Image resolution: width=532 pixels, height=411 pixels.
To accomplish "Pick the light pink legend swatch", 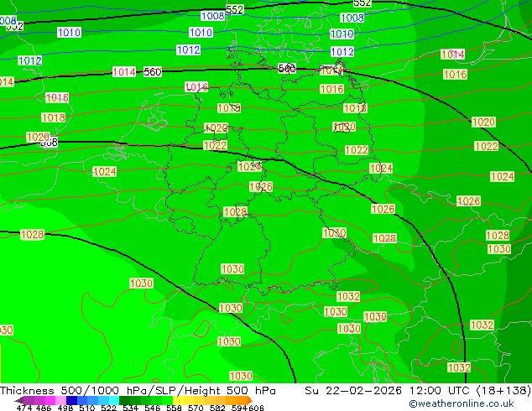I will 60,400.
